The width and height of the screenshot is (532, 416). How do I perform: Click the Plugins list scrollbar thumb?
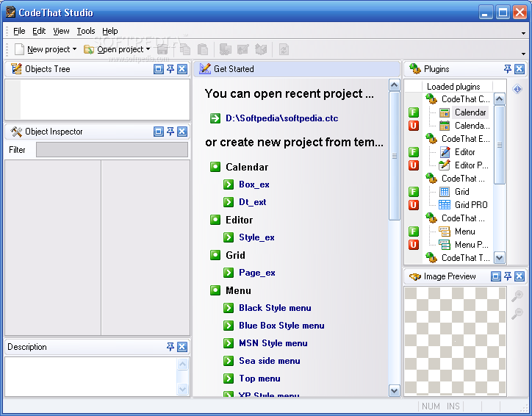point(499,145)
